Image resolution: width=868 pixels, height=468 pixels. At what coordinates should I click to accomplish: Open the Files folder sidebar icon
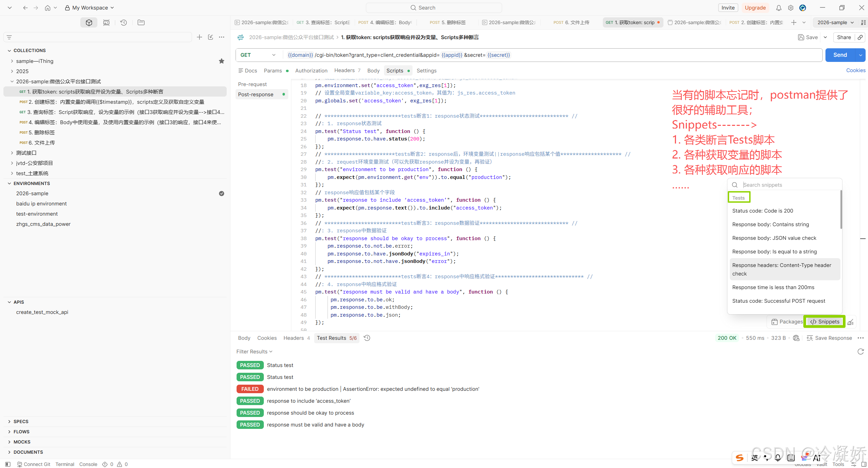pyautogui.click(x=141, y=22)
